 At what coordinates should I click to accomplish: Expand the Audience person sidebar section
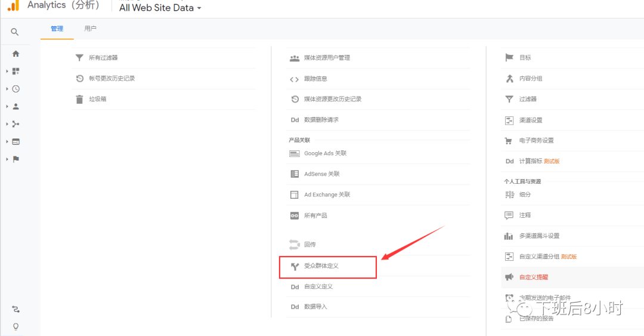tap(16, 106)
